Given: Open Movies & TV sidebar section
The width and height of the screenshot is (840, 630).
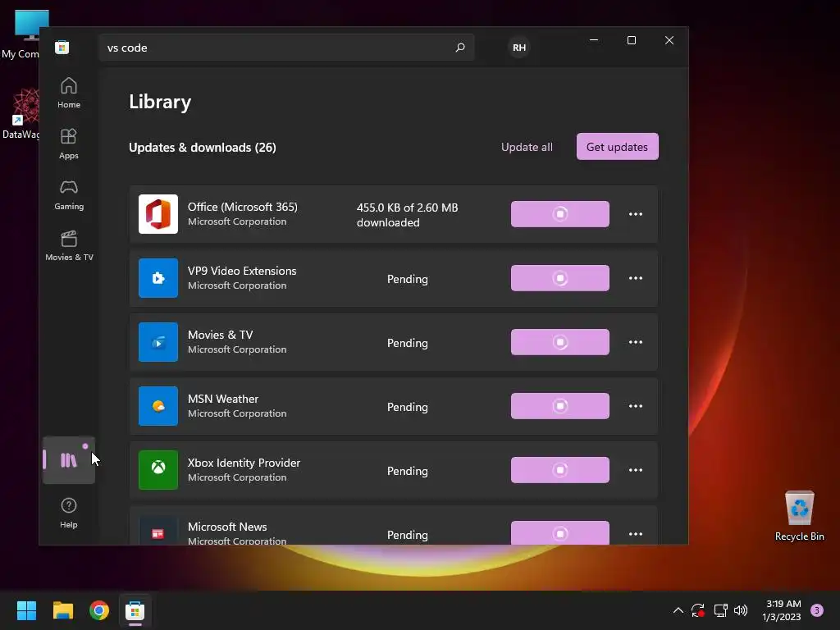Looking at the screenshot, I should point(69,245).
